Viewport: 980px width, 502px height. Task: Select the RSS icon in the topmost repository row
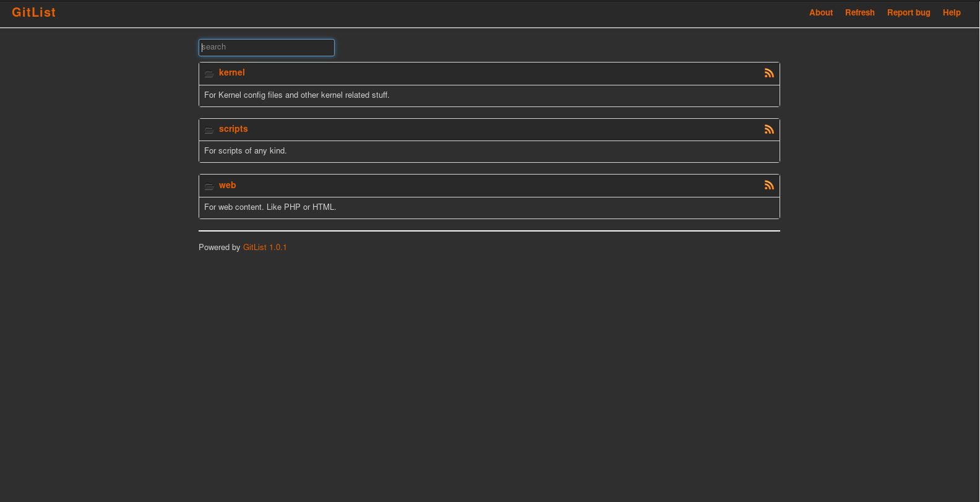tap(769, 72)
